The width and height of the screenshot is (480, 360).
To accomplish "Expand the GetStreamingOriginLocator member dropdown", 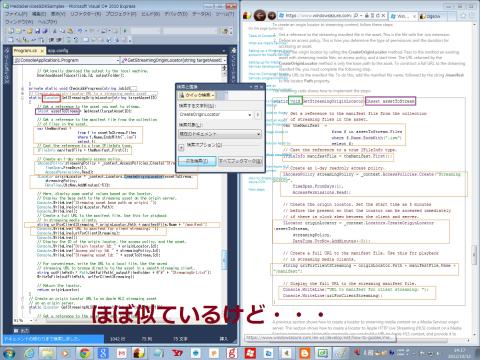I will pyautogui.click(x=225, y=61).
